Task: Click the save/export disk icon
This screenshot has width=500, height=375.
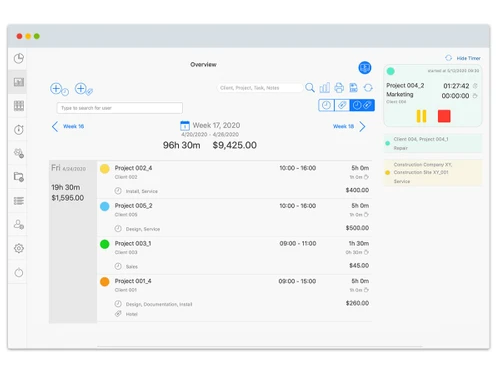Action: 353,88
